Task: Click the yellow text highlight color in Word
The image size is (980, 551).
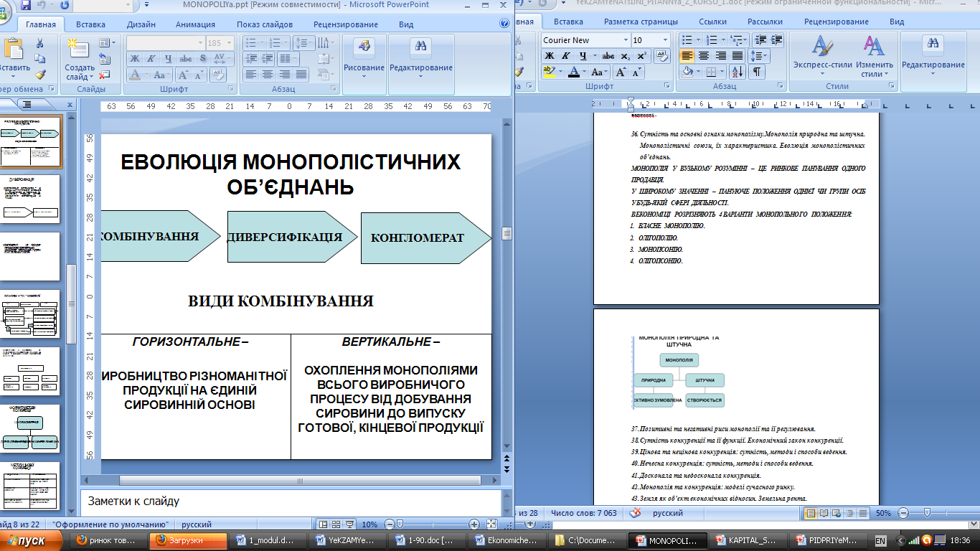Action: (x=549, y=72)
